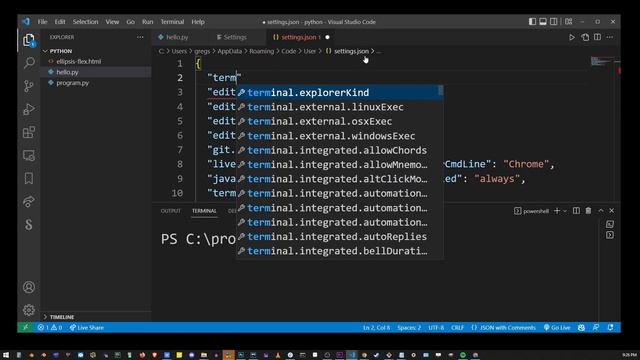
Task: Select terminal.integrated.autoReplies suggestion
Action: click(x=340, y=237)
